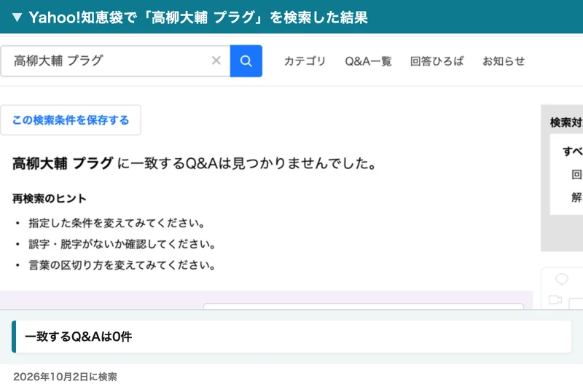Click the no-results message に一致するQ&Aは見つかりませんでした
583x392 pixels.
pyautogui.click(x=246, y=163)
